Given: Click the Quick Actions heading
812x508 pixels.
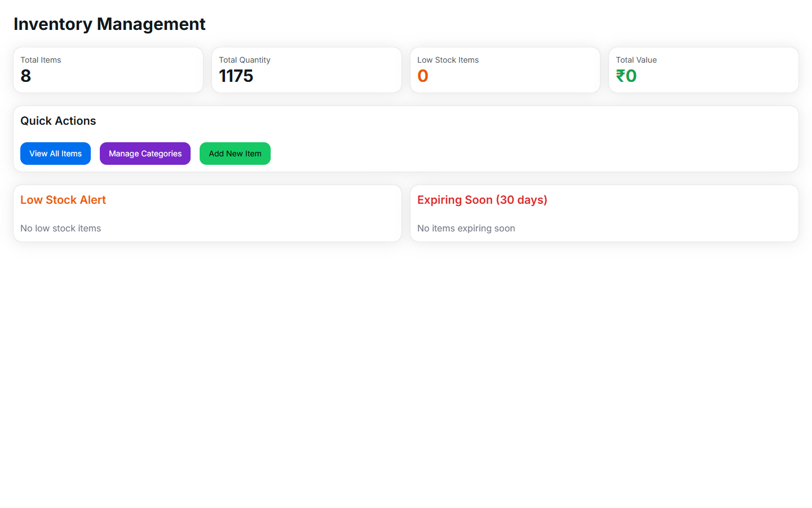Looking at the screenshot, I should (58, 121).
